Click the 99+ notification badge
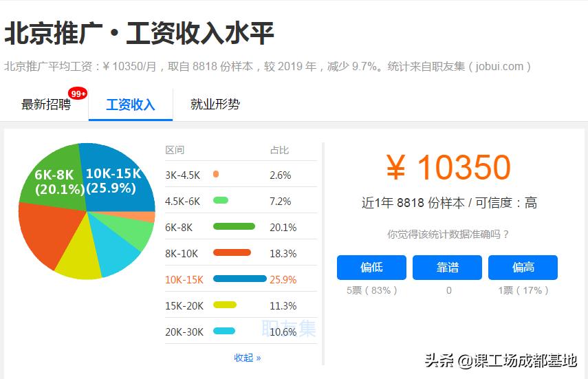This screenshot has height=379, width=588. tap(78, 94)
